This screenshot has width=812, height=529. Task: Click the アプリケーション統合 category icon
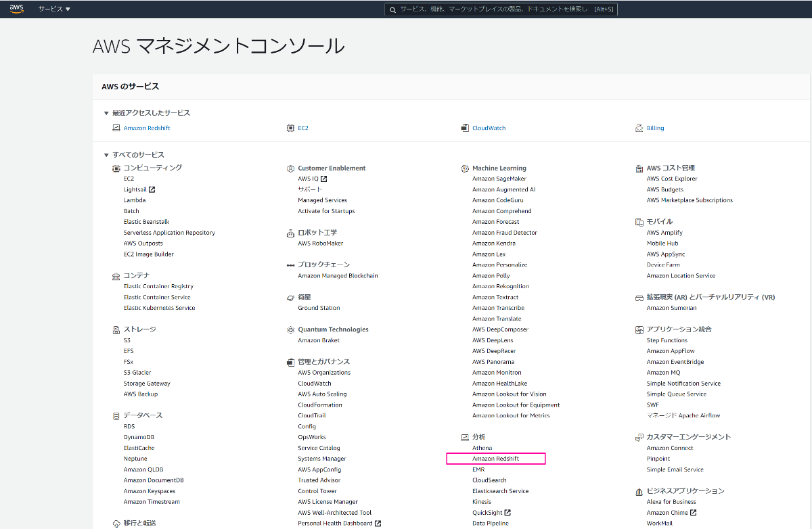pyautogui.click(x=639, y=329)
